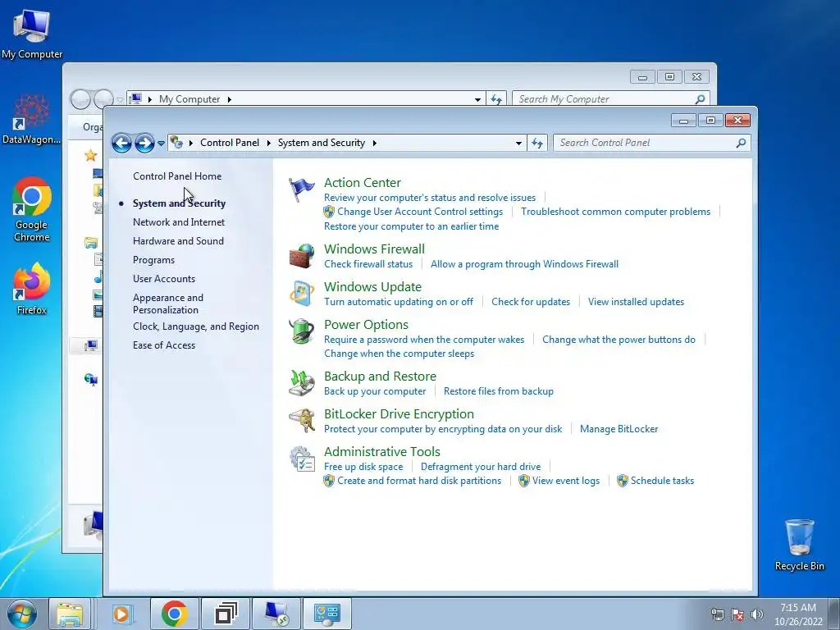840x630 pixels.
Task: Open the Windows Start menu orb
Action: coord(22,614)
